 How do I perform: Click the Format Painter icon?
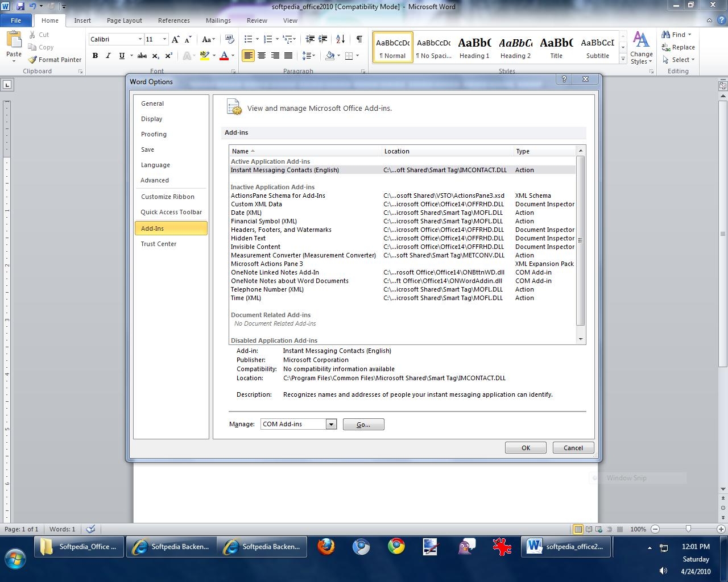tap(33, 60)
